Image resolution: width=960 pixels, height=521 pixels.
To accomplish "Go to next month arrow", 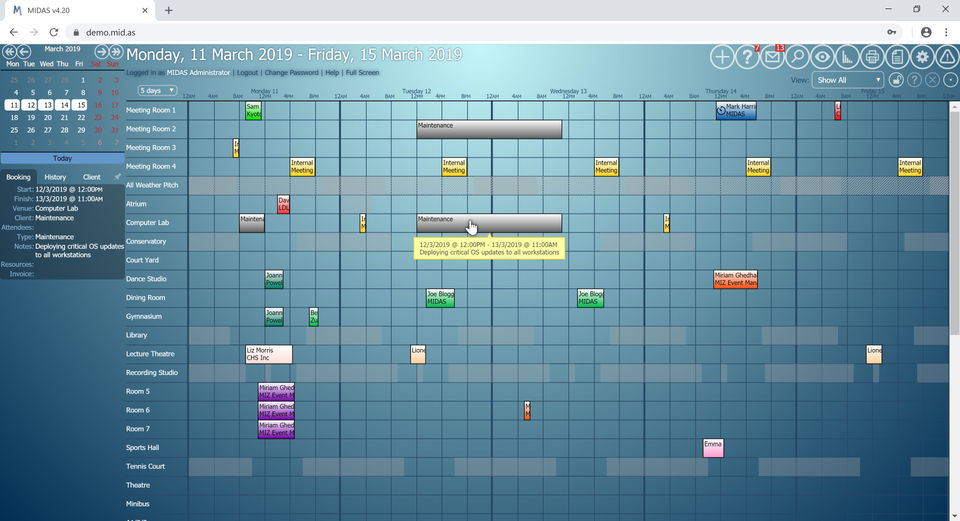I will pos(101,52).
